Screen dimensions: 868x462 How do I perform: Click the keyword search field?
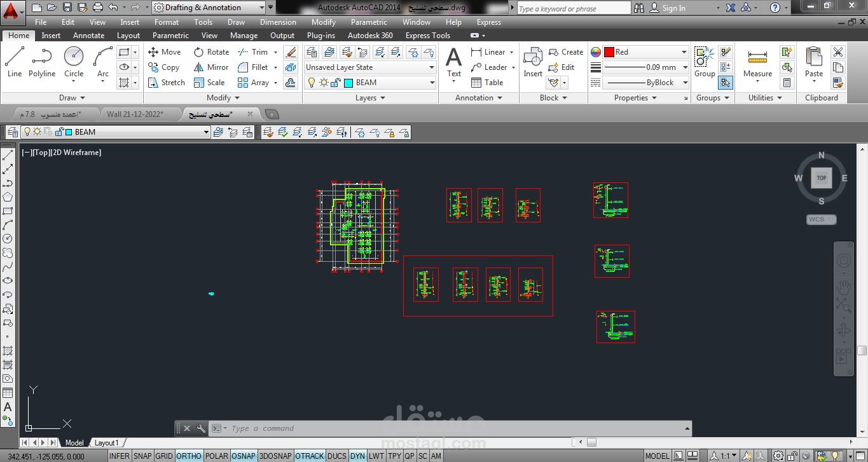pos(573,8)
